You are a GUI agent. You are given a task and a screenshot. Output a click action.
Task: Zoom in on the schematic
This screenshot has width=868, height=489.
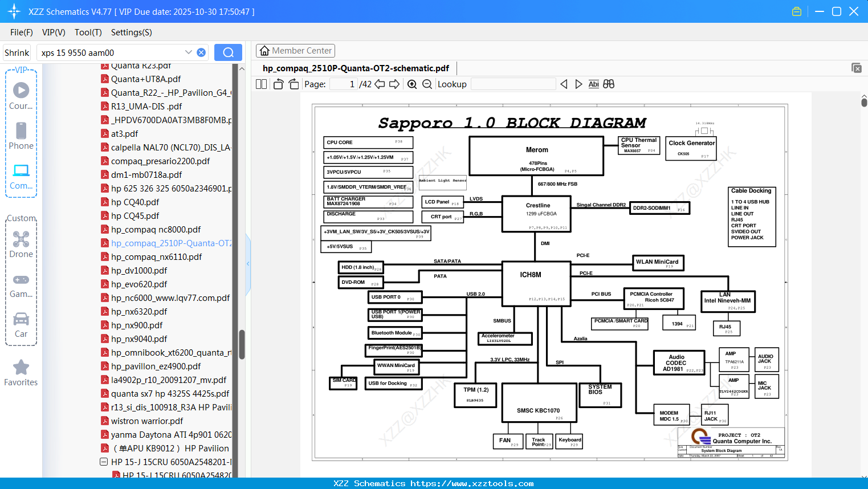point(412,84)
